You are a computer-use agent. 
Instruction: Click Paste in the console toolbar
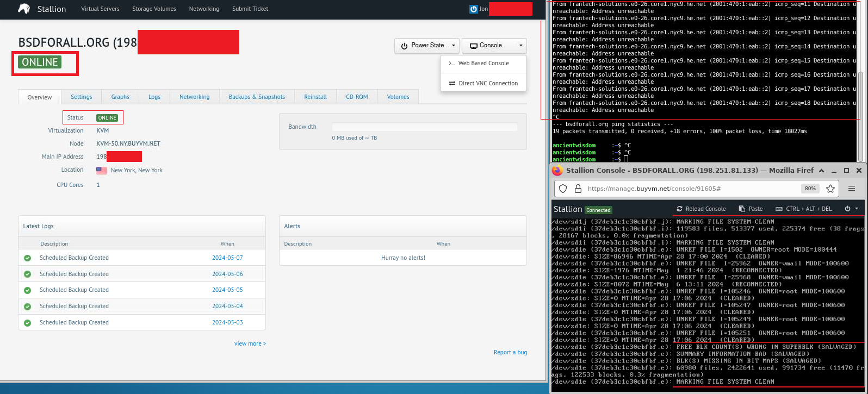click(751, 209)
